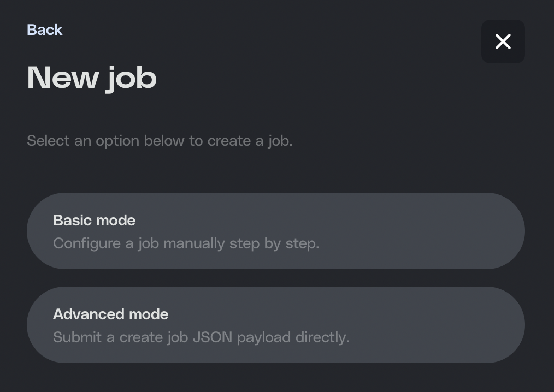Close the New job dialog with X
554x392 pixels.
point(503,41)
